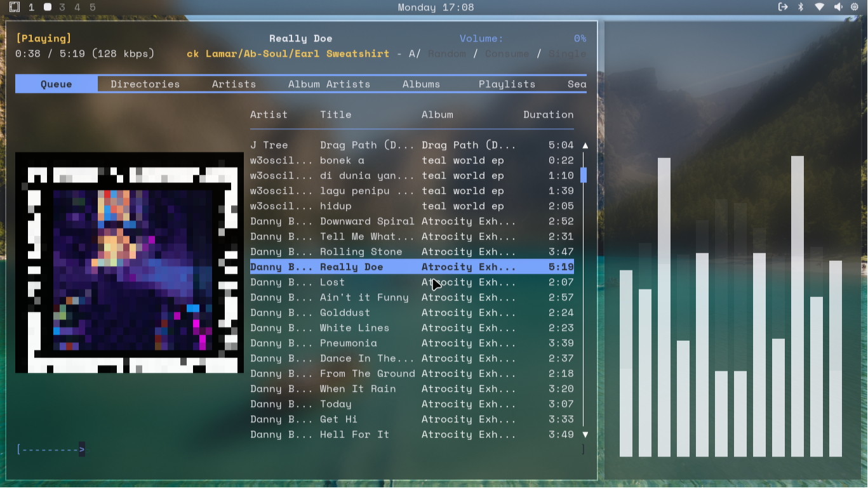868x488 pixels.
Task: Click the Monday 17:08 clock
Action: pyautogui.click(x=436, y=8)
